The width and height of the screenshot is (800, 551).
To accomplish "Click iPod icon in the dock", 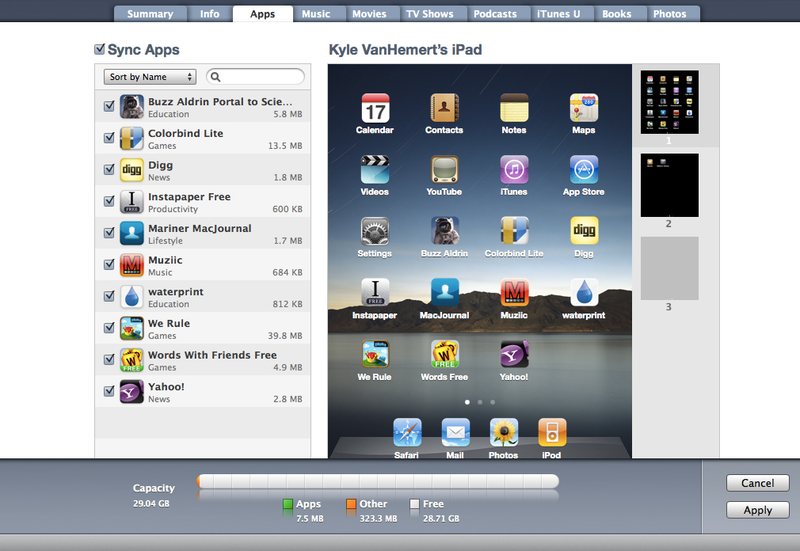I will click(552, 433).
